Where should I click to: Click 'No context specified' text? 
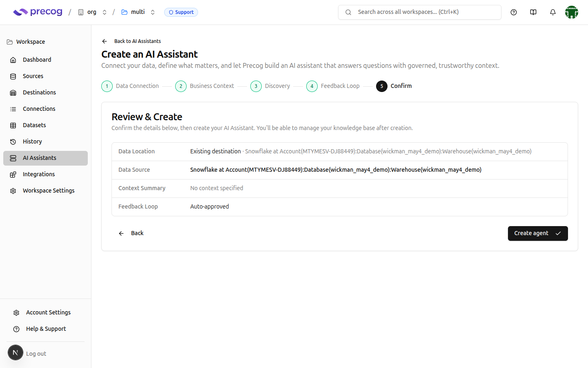(217, 188)
